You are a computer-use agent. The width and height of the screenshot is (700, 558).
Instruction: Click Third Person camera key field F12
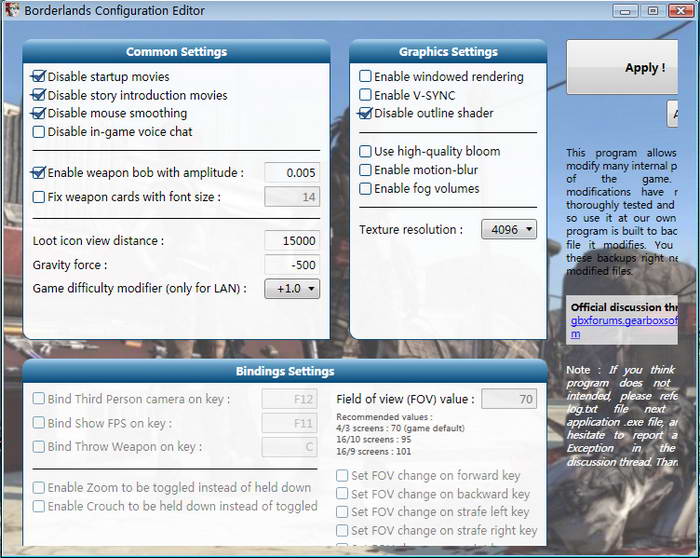tap(290, 399)
